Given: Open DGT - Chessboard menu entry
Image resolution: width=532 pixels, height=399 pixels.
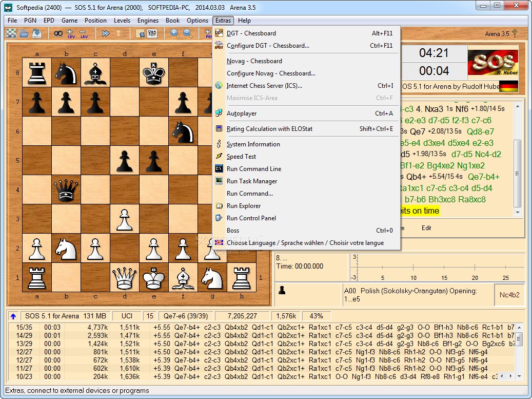Looking at the screenshot, I should (306, 33).
